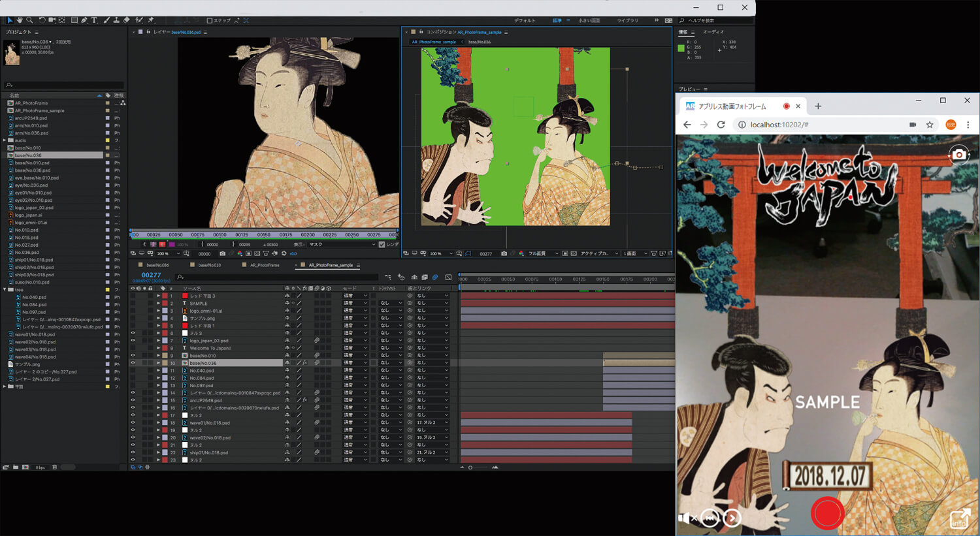The width and height of the screenshot is (980, 536).
Task: Expand layer 10 base/No.036 twirl arrow
Action: (158, 363)
